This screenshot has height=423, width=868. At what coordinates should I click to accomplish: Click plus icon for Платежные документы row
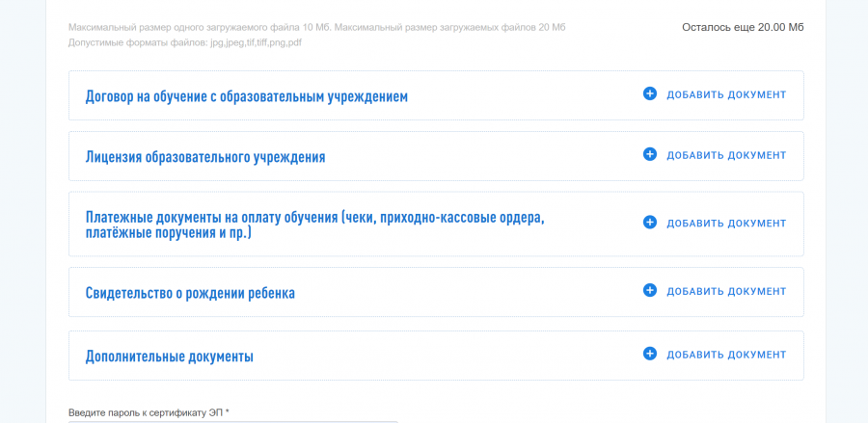[649, 223]
